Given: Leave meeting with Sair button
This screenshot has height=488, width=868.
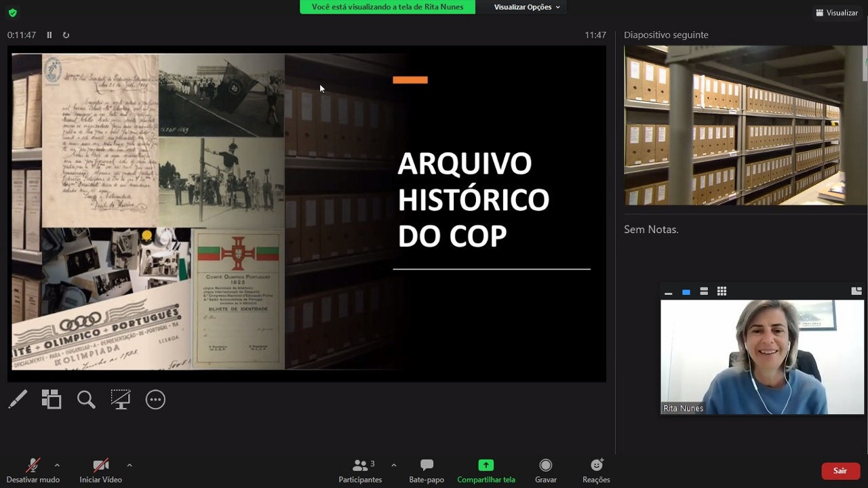Looking at the screenshot, I should coord(841,470).
